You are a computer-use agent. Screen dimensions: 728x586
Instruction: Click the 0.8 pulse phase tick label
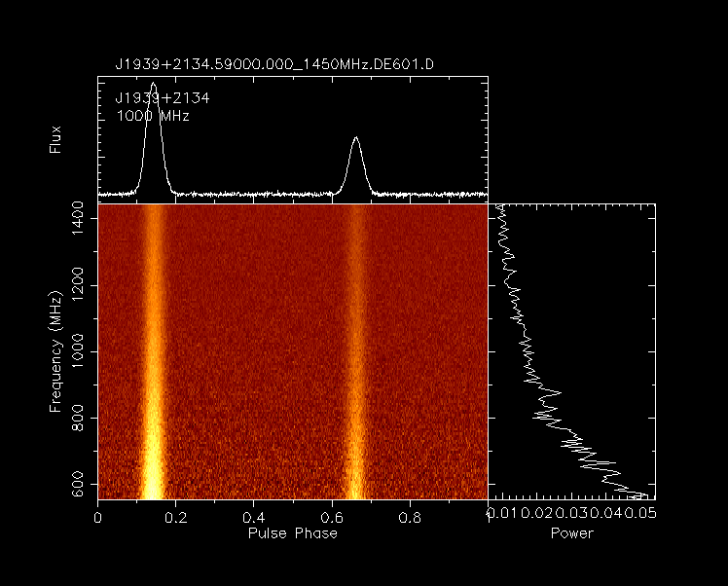[410, 517]
